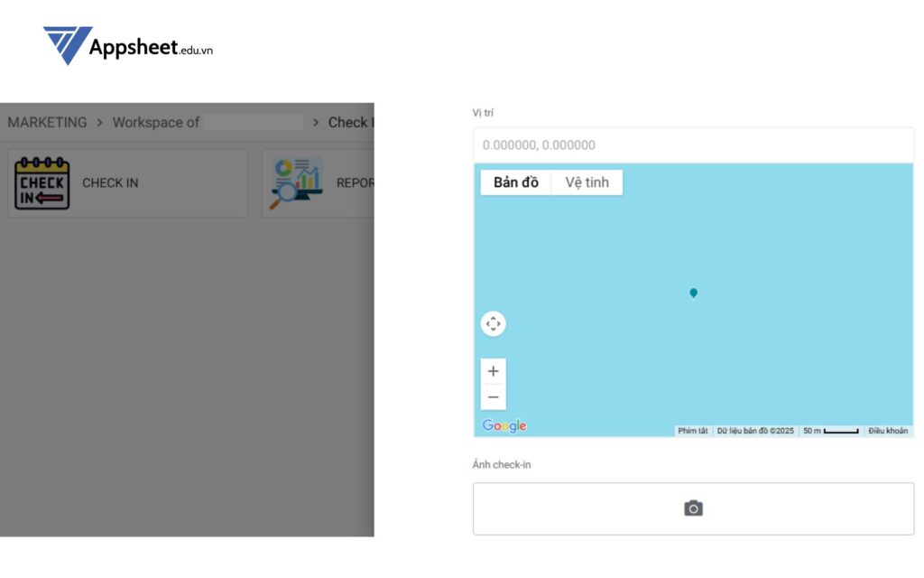Viewport: 924px width, 578px height.
Task: Click the camera icon to add photo
Action: click(693, 508)
